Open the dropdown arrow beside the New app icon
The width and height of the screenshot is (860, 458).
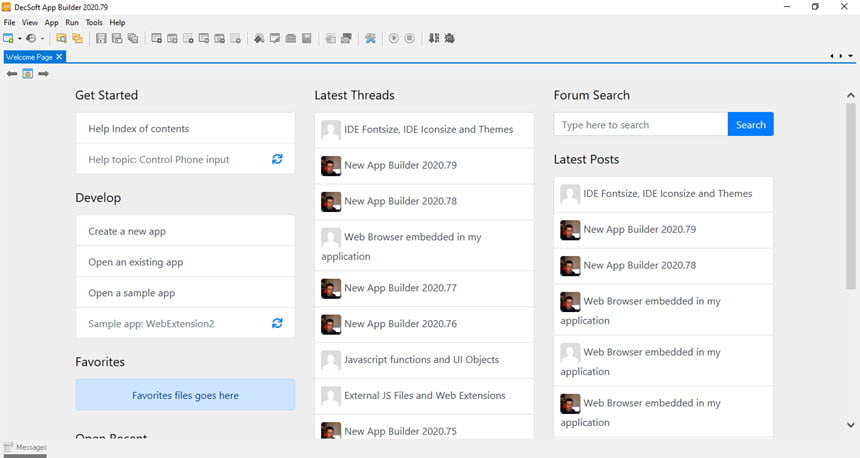pyautogui.click(x=20, y=38)
